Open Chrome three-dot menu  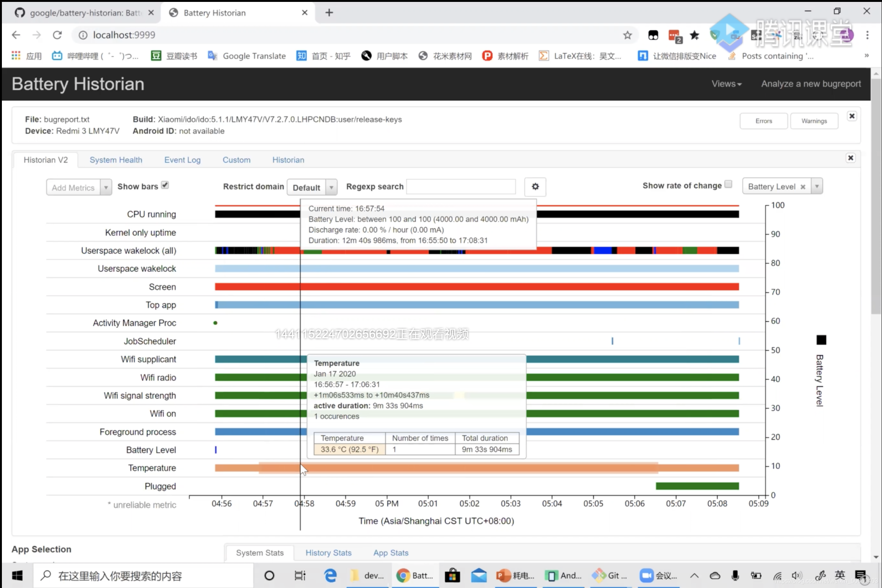[867, 35]
